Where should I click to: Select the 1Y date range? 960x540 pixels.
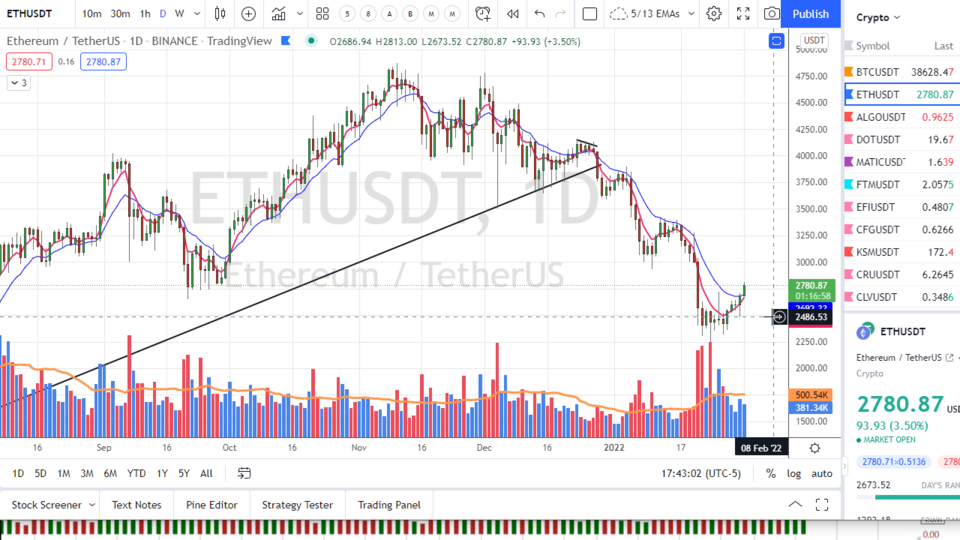click(x=162, y=473)
